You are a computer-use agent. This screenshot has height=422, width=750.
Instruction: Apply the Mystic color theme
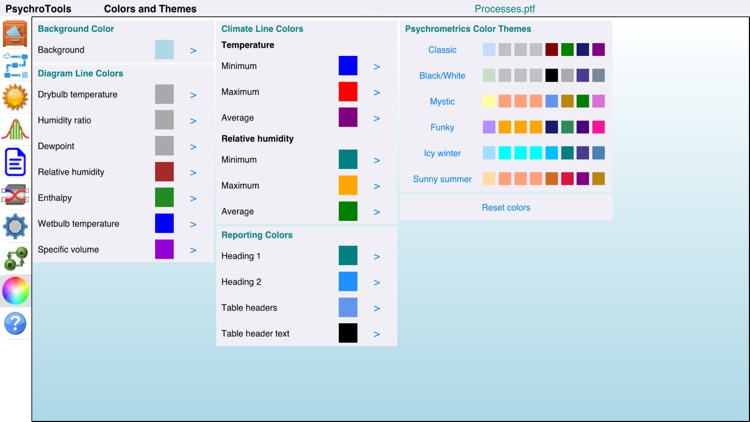click(442, 101)
